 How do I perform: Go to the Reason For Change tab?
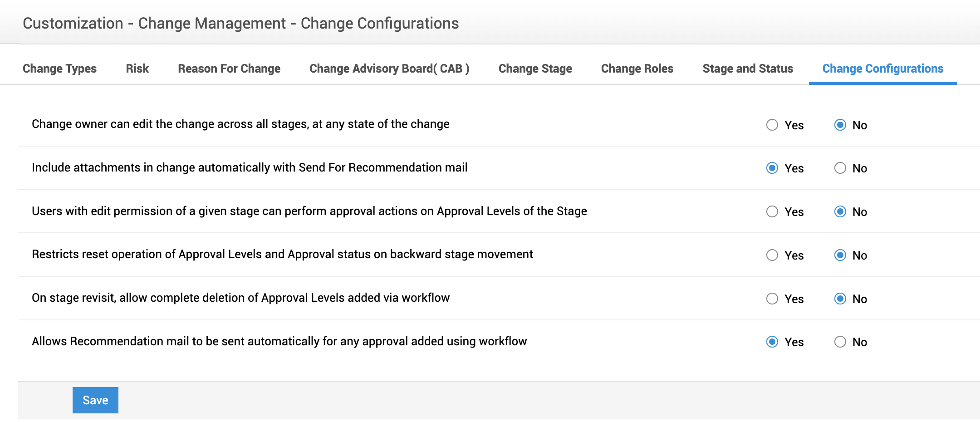pyautogui.click(x=229, y=69)
